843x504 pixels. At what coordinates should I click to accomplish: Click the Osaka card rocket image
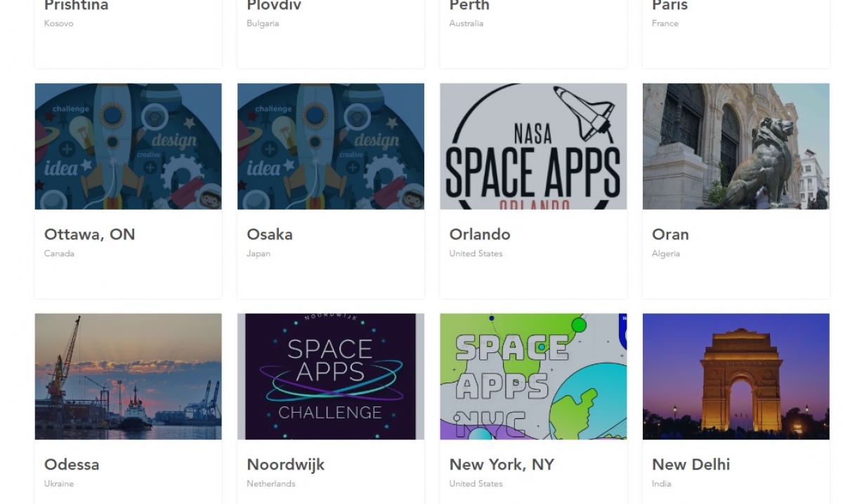point(330,146)
